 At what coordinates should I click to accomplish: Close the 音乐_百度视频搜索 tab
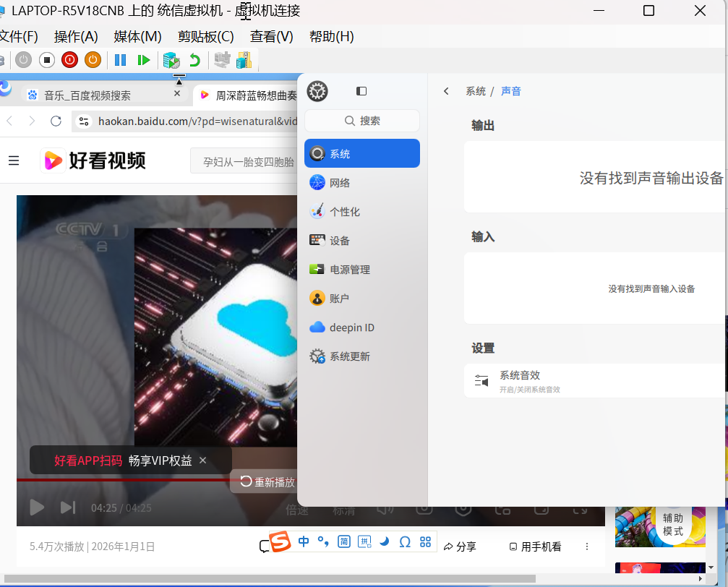(x=177, y=94)
